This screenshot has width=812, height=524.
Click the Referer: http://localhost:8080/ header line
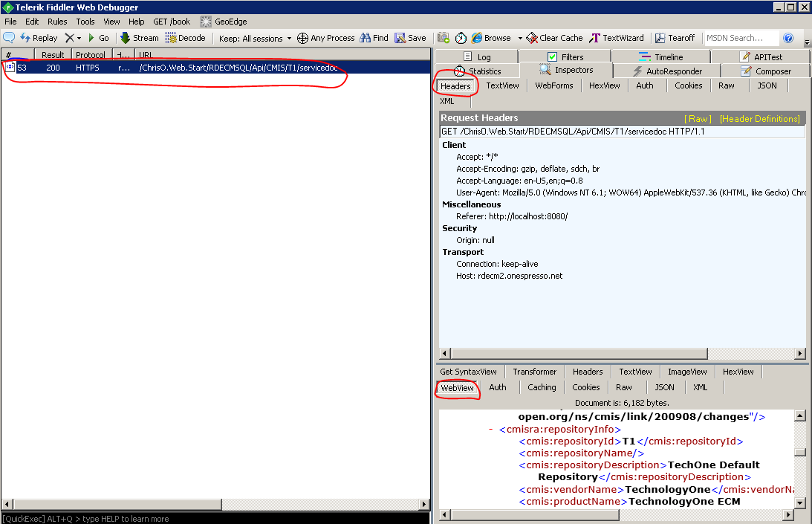click(512, 216)
